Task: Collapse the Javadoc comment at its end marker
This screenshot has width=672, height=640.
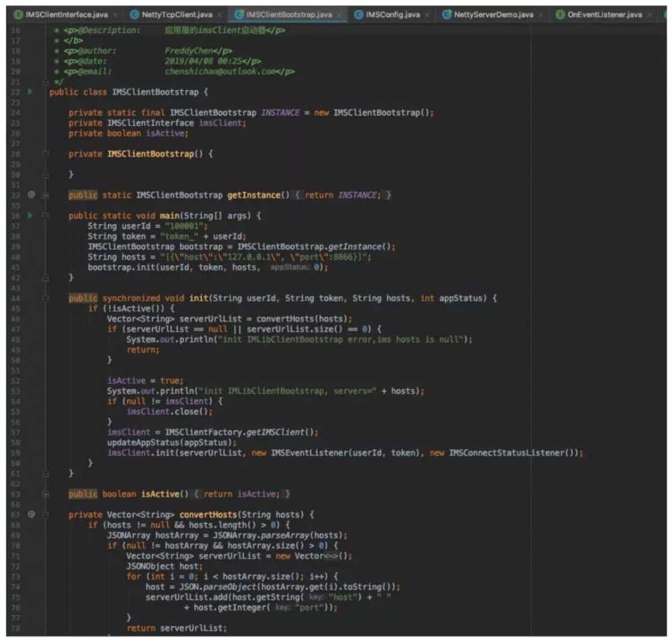Action: tap(46, 81)
